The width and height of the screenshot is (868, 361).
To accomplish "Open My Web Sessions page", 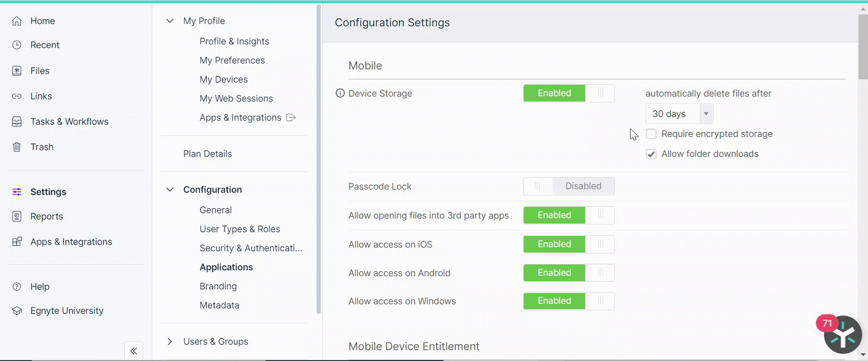I will pyautogui.click(x=236, y=99).
